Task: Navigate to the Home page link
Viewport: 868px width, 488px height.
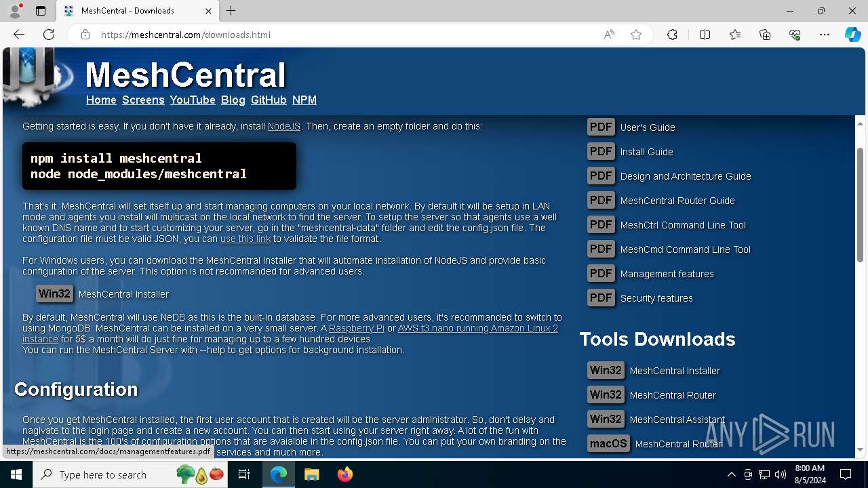Action: [101, 100]
